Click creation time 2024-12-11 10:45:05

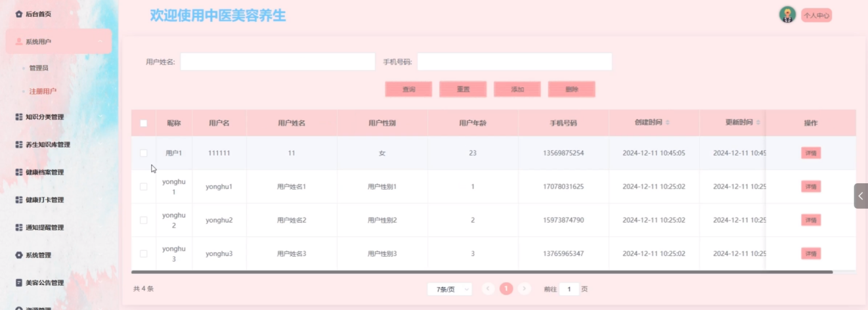[x=654, y=153]
